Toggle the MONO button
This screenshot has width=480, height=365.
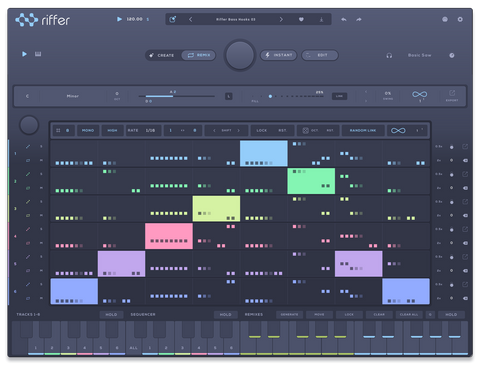88,130
